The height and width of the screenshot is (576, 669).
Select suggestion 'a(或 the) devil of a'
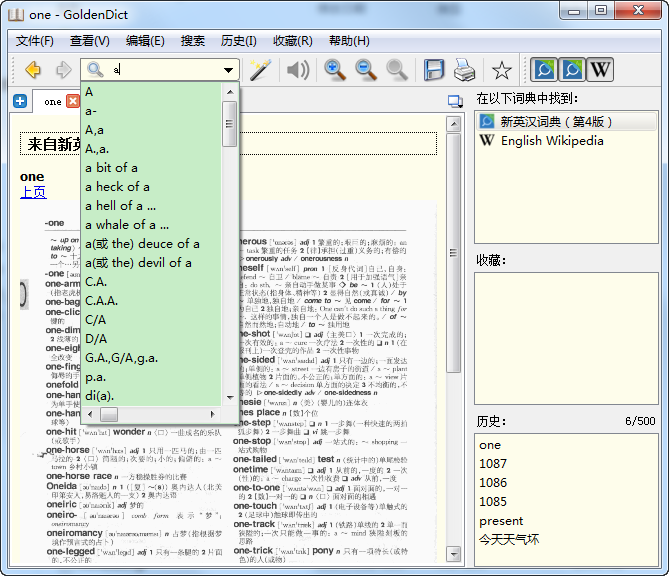152,263
